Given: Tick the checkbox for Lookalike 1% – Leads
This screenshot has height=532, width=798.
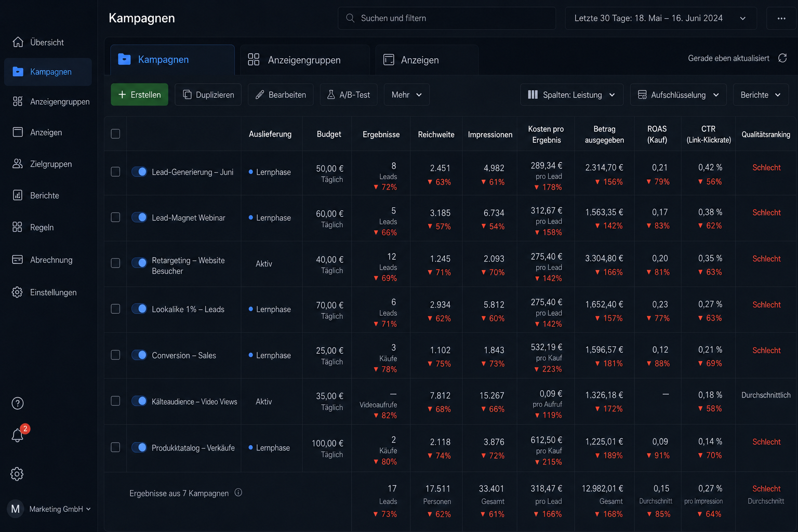Looking at the screenshot, I should click(x=115, y=309).
